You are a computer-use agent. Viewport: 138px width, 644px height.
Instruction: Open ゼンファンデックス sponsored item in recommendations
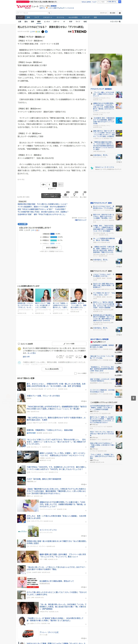(x=48, y=530)
